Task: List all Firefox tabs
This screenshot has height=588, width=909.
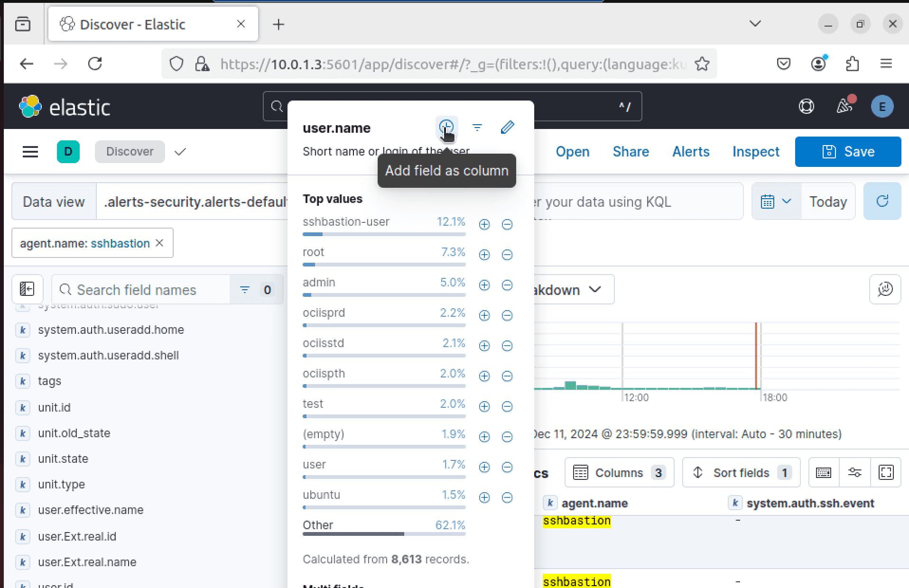Action: pyautogui.click(x=755, y=24)
